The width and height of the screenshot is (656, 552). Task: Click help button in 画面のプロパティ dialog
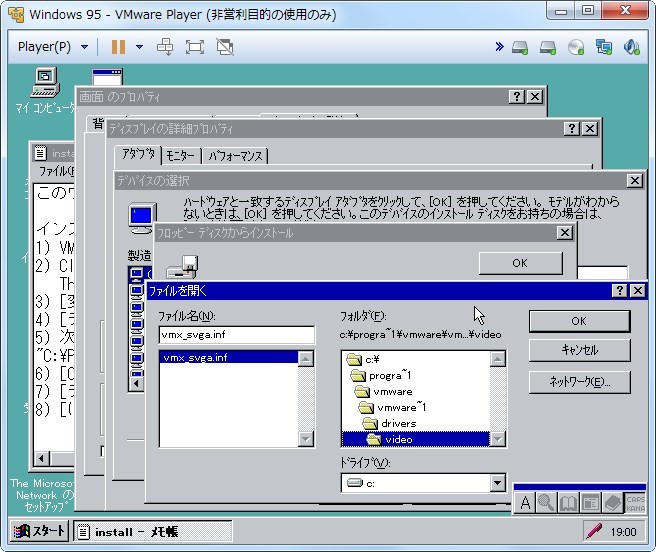point(517,97)
